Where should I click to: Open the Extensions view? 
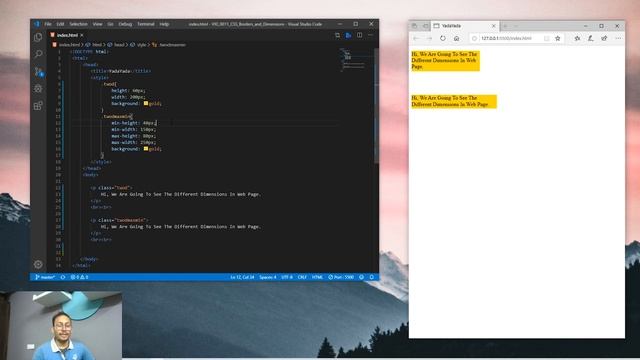pyautogui.click(x=38, y=106)
